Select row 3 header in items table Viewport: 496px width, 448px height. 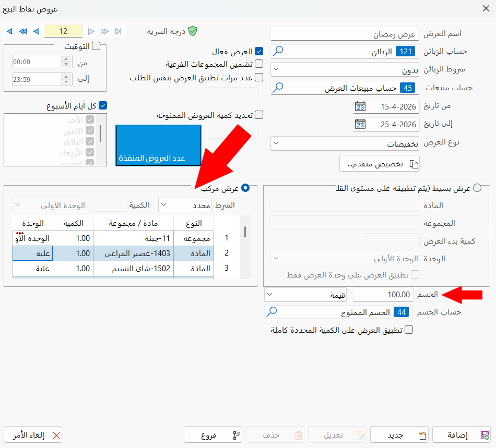point(227,268)
